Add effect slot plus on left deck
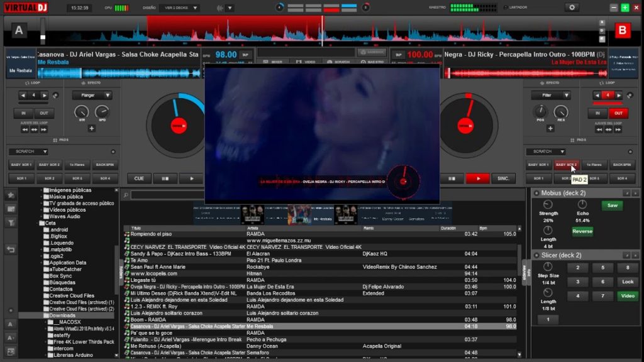Screen dimensions: 644x362 click(92, 128)
